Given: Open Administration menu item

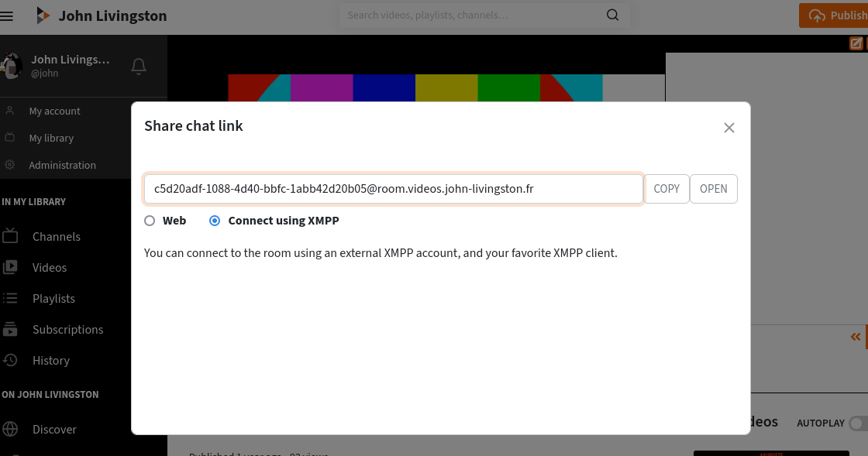Looking at the screenshot, I should [x=62, y=165].
